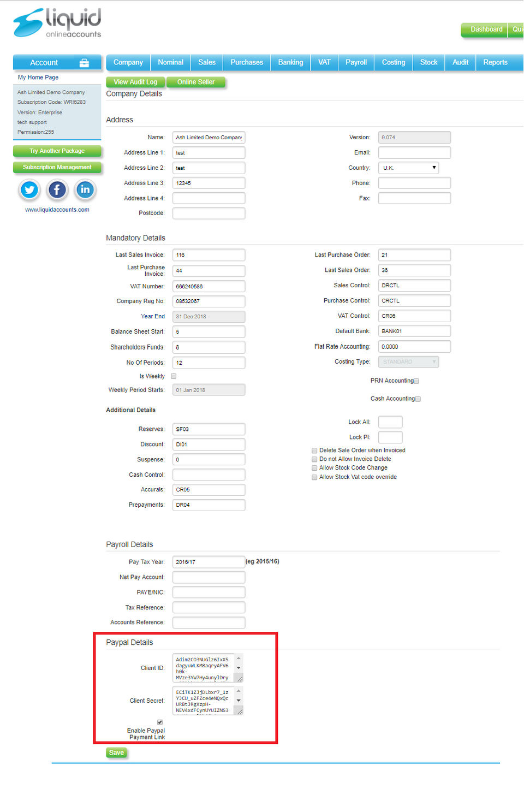The width and height of the screenshot is (524, 812).
Task: Edit the company Name field
Action: 209,138
